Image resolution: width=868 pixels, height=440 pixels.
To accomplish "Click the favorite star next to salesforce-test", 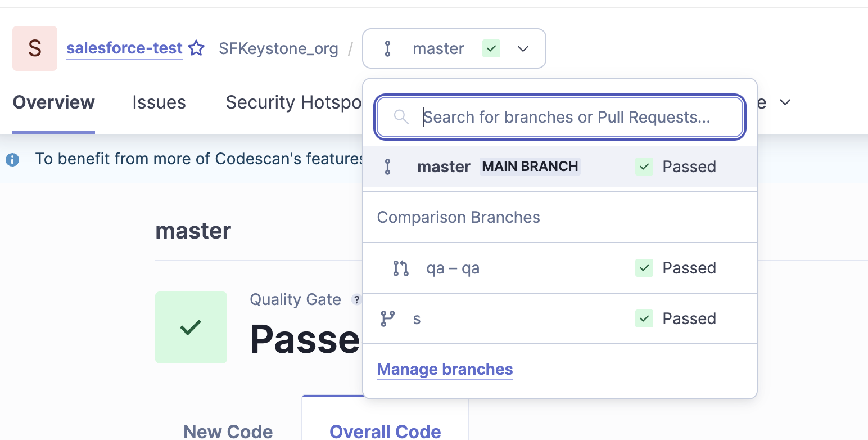I will point(196,48).
